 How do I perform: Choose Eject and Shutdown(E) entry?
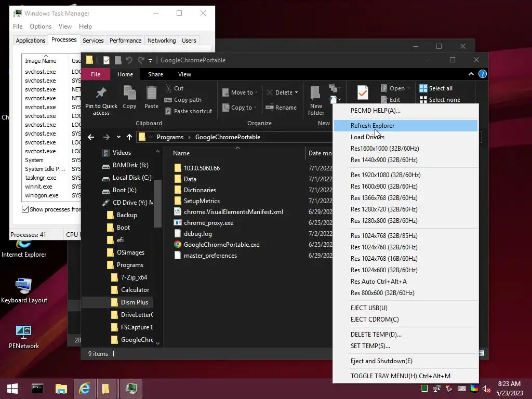pos(406,361)
